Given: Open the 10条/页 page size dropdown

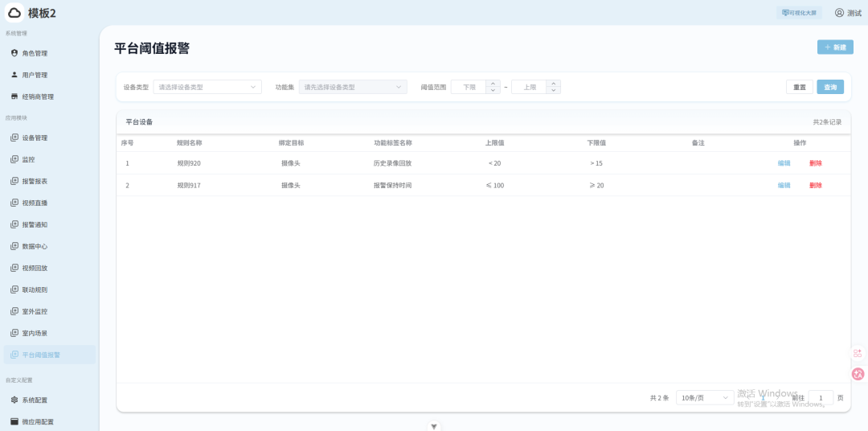Looking at the screenshot, I should click(x=705, y=398).
